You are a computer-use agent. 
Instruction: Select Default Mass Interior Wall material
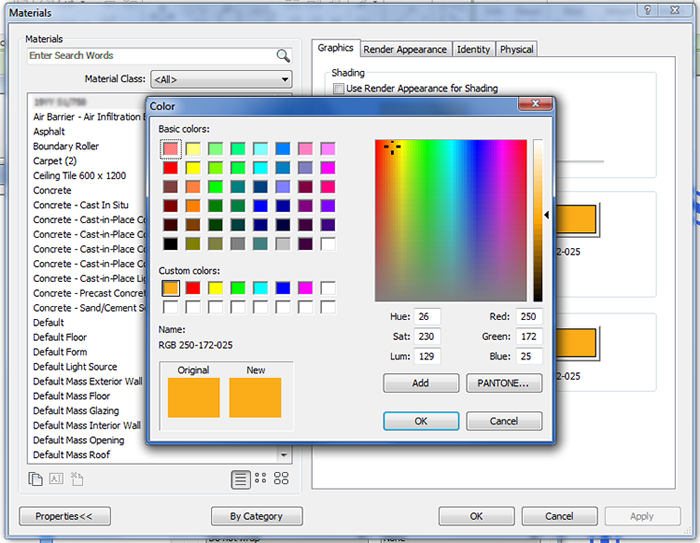click(87, 426)
